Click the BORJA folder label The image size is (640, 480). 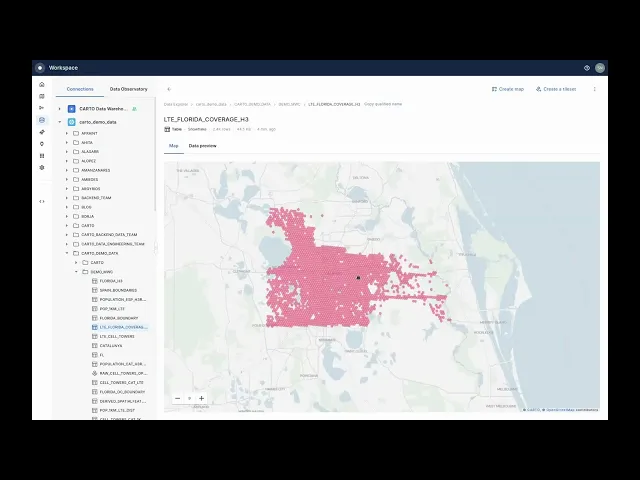[x=87, y=216]
